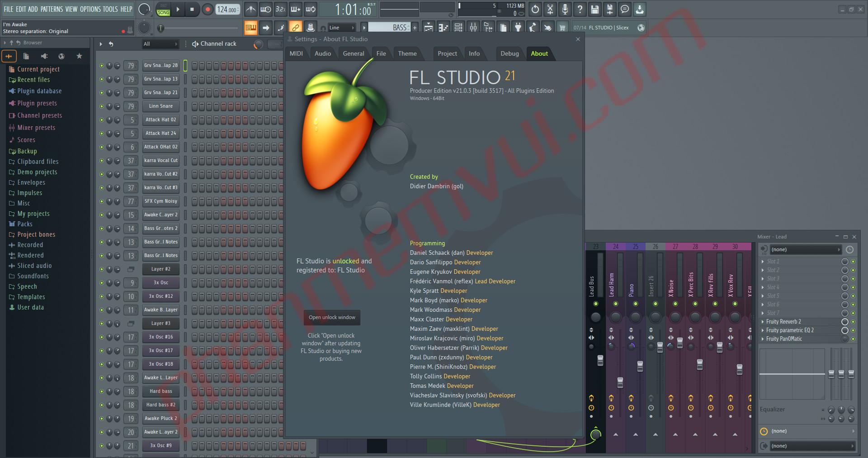Open the Channel rack toolbar icon

[x=458, y=27]
